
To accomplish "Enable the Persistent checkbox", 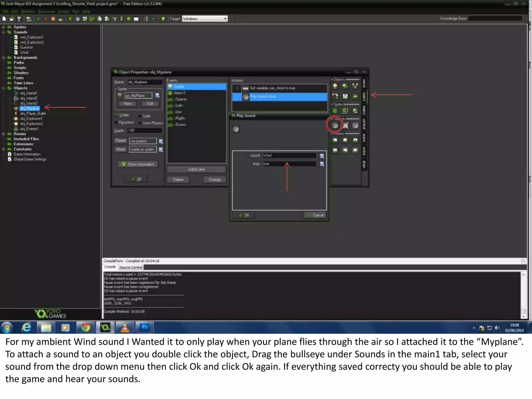I will [x=116, y=123].
